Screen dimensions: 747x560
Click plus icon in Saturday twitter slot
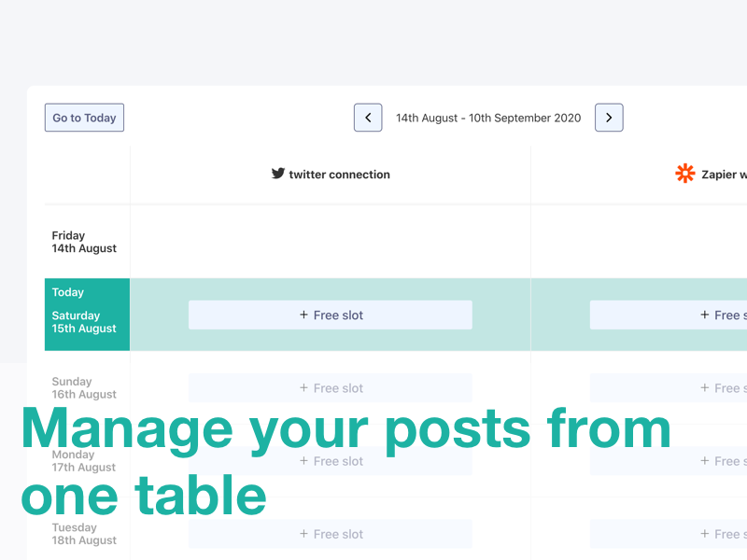[x=303, y=315]
